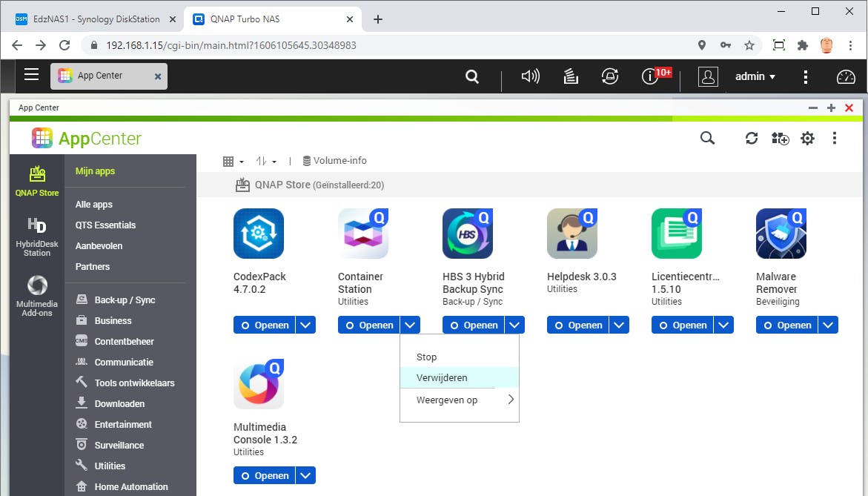Click the Licentiecentrum app icon

[677, 233]
